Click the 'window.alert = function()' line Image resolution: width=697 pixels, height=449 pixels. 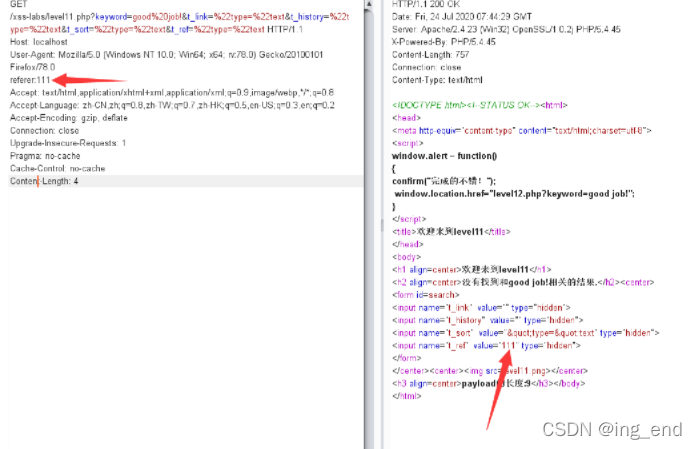pyautogui.click(x=445, y=156)
